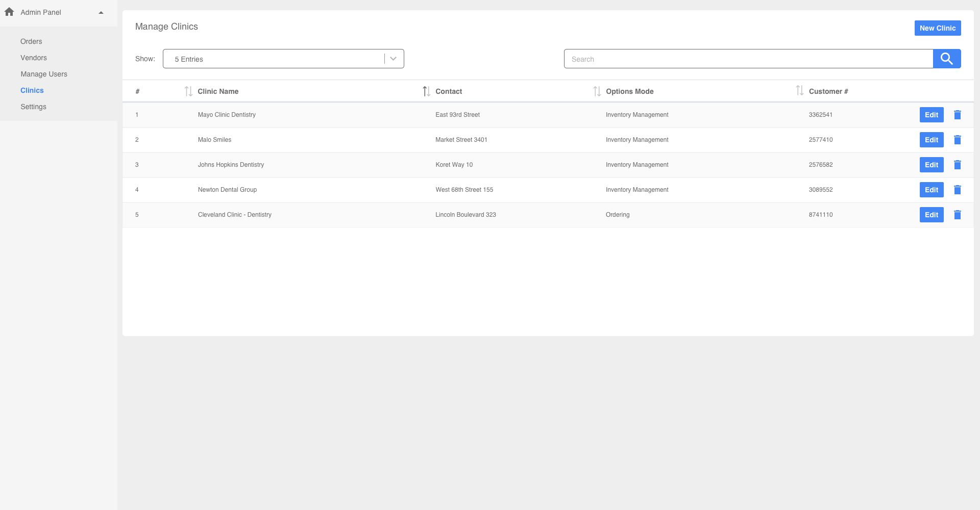
Task: Select Mayo Clinic Dentistry name cell
Action: point(227,115)
